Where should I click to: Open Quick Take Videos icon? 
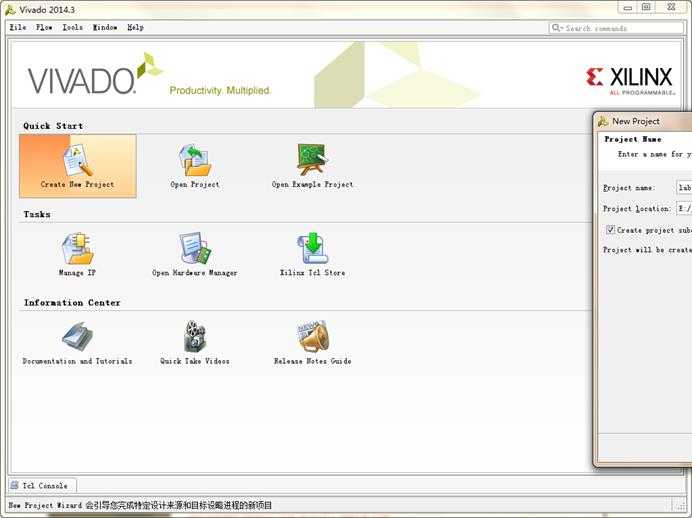pos(195,336)
